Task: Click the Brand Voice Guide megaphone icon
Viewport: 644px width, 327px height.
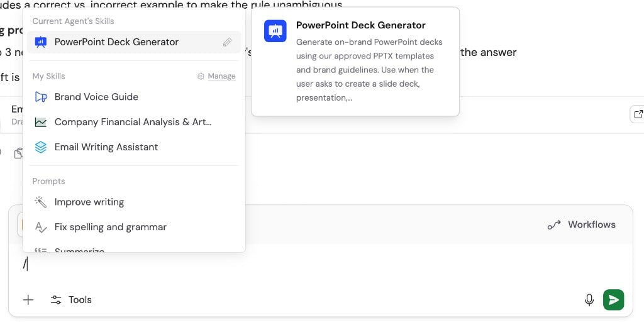Action: (41, 97)
